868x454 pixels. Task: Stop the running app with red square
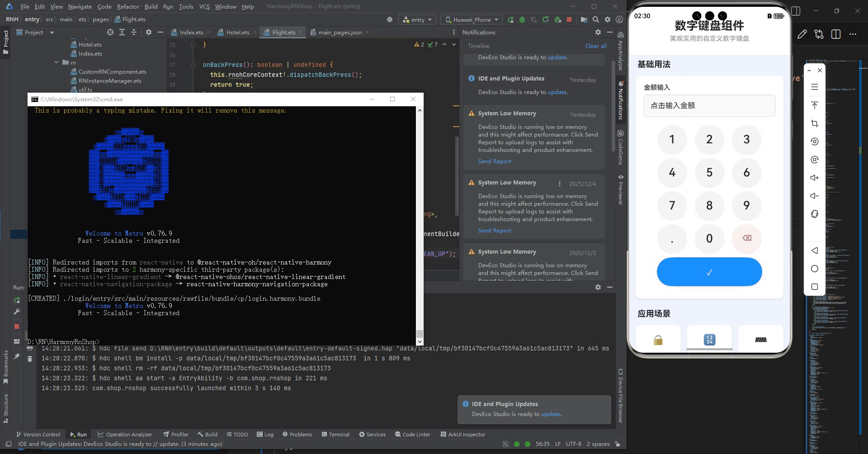pyautogui.click(x=569, y=19)
